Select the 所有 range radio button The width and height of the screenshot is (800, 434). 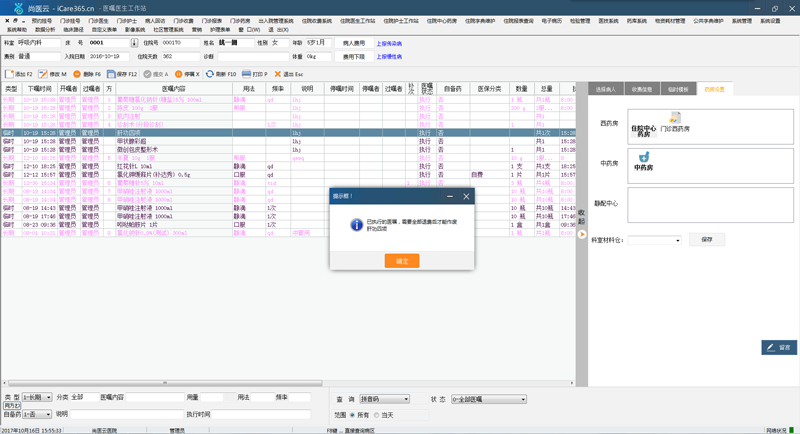(352, 415)
